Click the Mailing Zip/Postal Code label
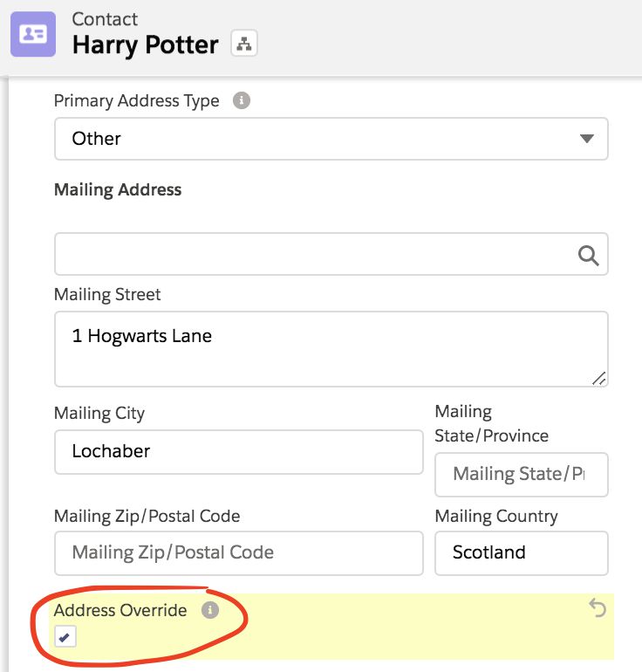 point(147,516)
